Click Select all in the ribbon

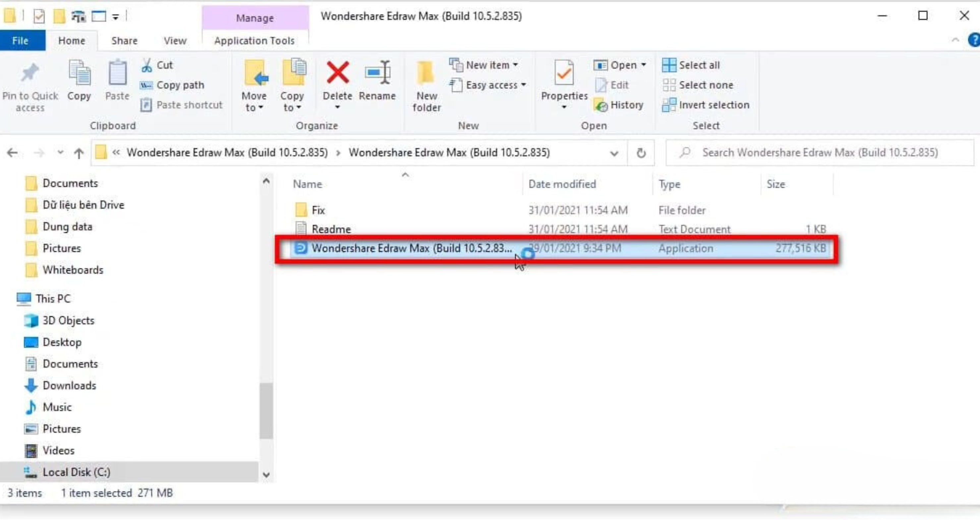coord(691,65)
